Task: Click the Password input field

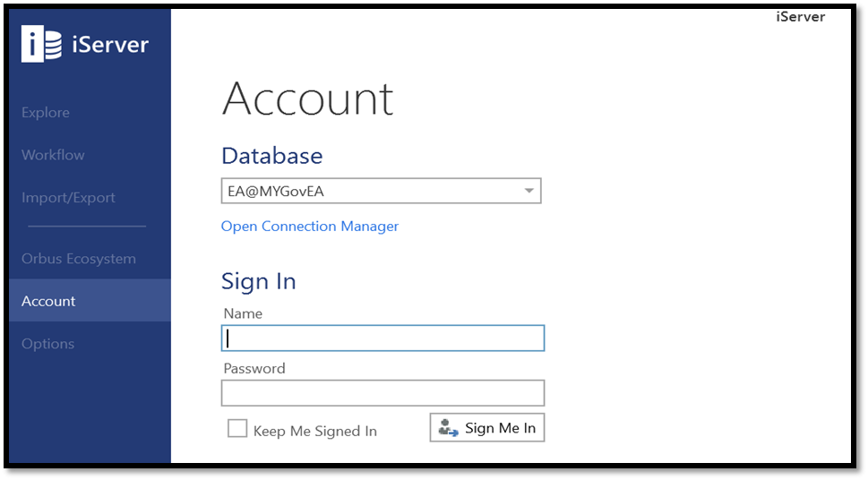Action: 382,393
